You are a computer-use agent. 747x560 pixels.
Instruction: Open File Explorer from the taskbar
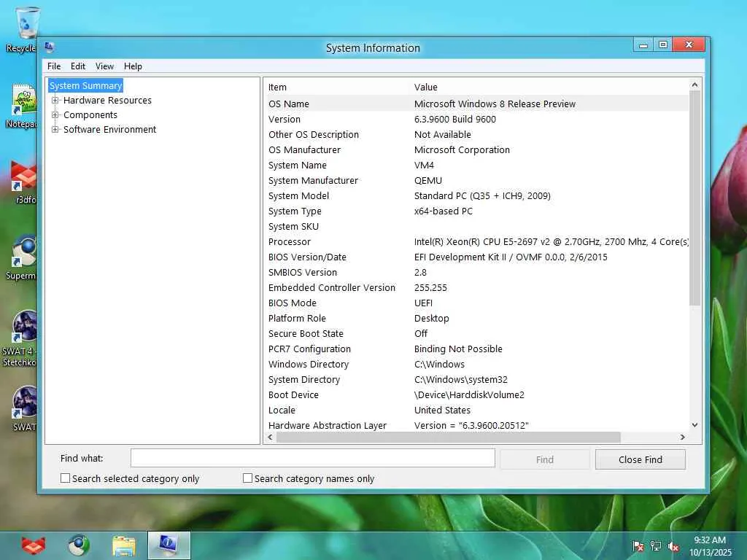124,545
